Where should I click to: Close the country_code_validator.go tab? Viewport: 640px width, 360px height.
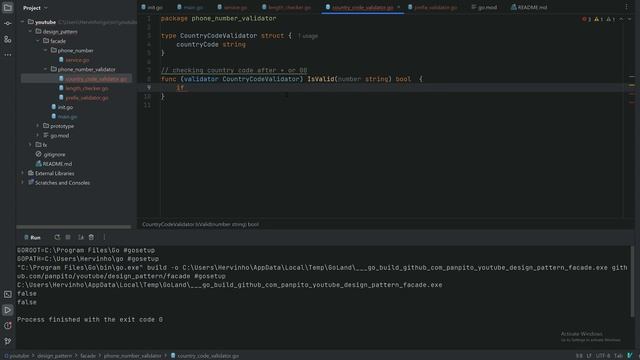click(x=398, y=7)
